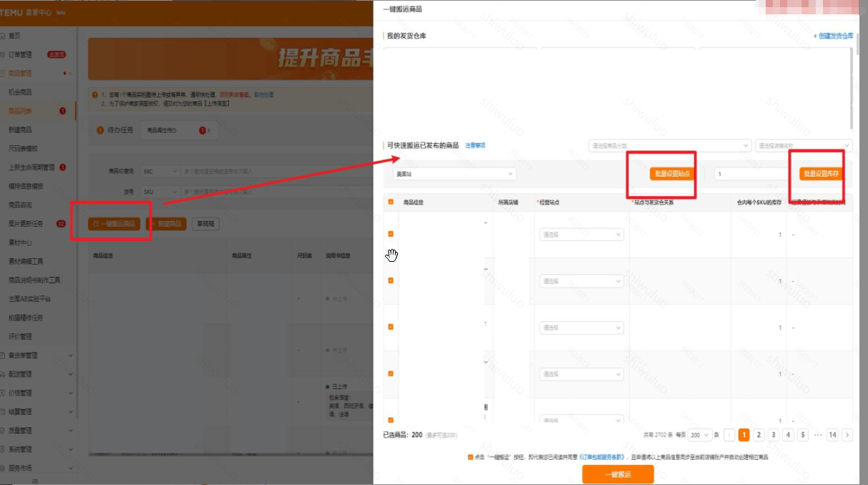The image size is (868, 485).
Task: Click the 备货单管理 sidebar icon
Action: 4,356
